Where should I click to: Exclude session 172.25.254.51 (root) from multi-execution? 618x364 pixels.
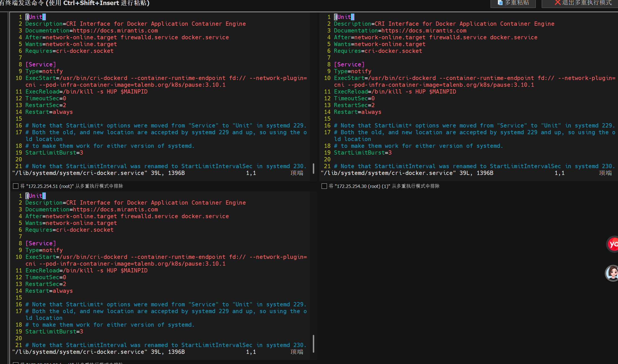tap(16, 186)
